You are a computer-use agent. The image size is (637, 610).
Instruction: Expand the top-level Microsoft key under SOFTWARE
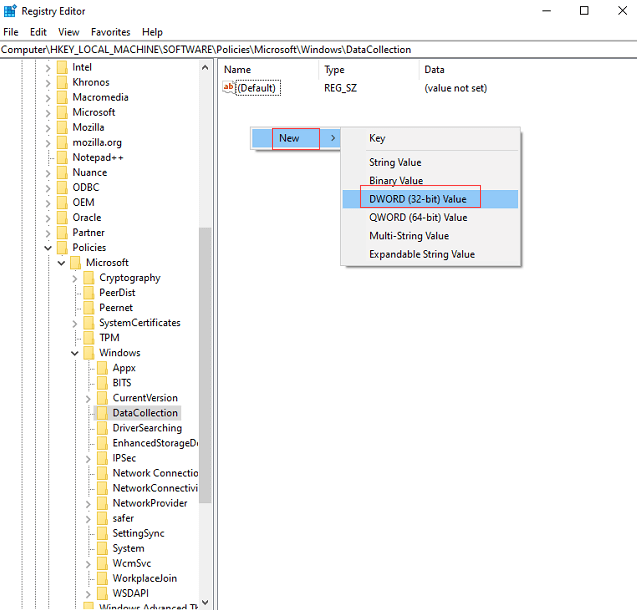pos(48,113)
